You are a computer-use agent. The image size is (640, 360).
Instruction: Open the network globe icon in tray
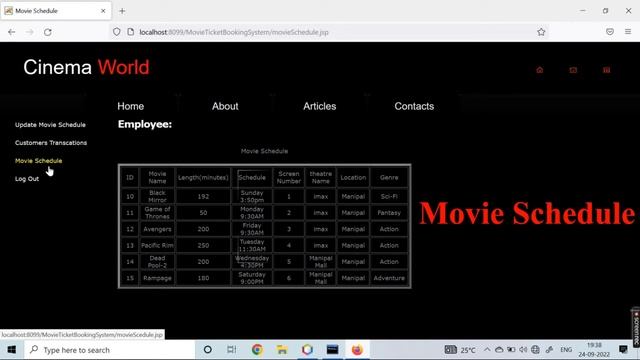pos(536,350)
